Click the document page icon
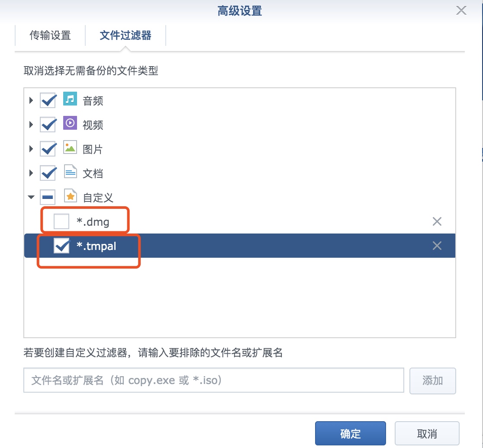Image resolution: width=483 pixels, height=448 pixels. point(70,172)
